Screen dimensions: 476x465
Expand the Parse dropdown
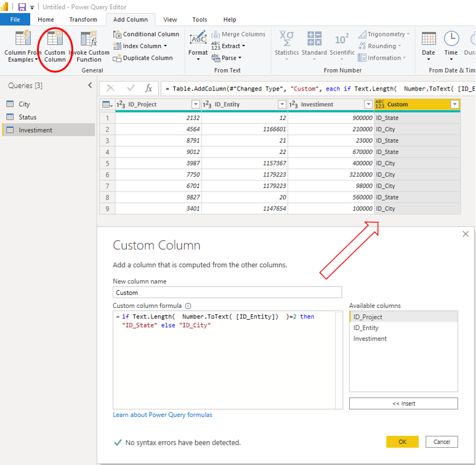coord(240,58)
